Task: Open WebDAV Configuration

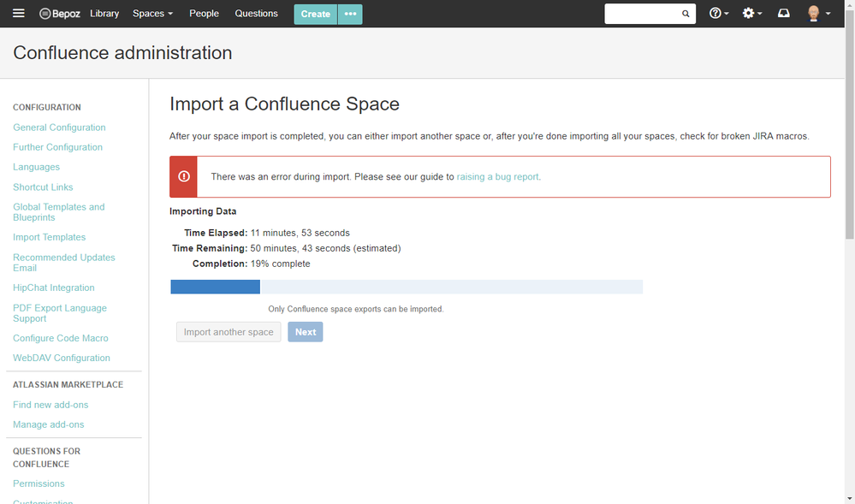Action: coord(62,358)
